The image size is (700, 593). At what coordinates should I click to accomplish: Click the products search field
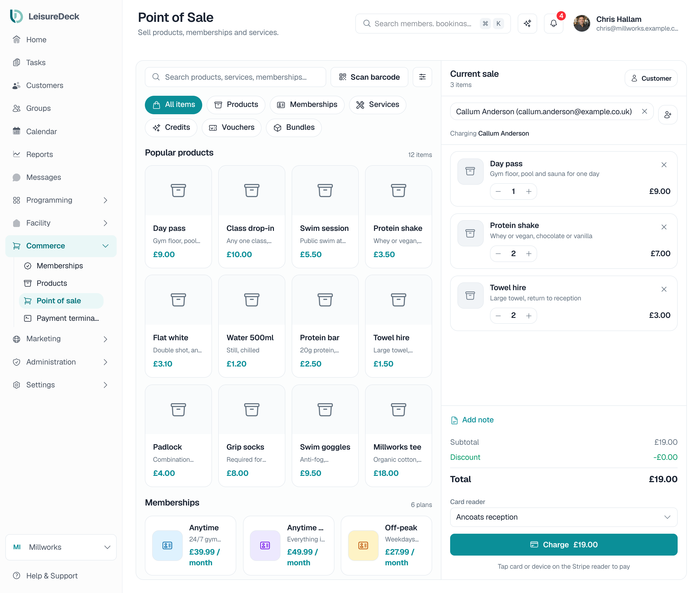pos(235,77)
